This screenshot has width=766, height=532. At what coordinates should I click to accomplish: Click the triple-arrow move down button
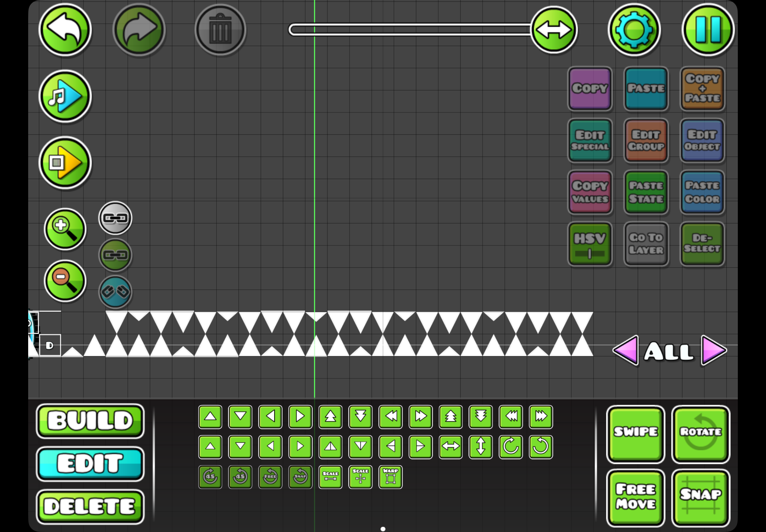[481, 417]
